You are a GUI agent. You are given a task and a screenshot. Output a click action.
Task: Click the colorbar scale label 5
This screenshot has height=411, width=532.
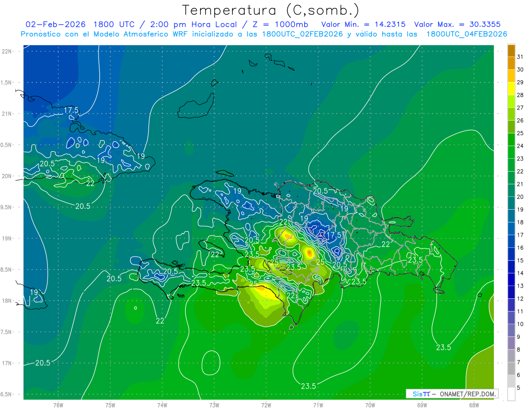pyautogui.click(x=519, y=388)
